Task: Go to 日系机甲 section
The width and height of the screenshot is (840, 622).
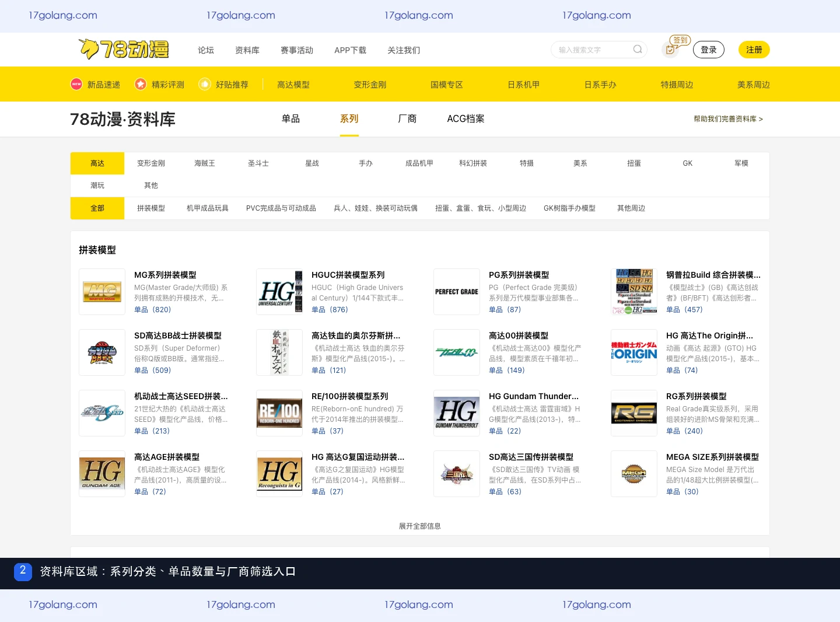Action: pyautogui.click(x=524, y=85)
